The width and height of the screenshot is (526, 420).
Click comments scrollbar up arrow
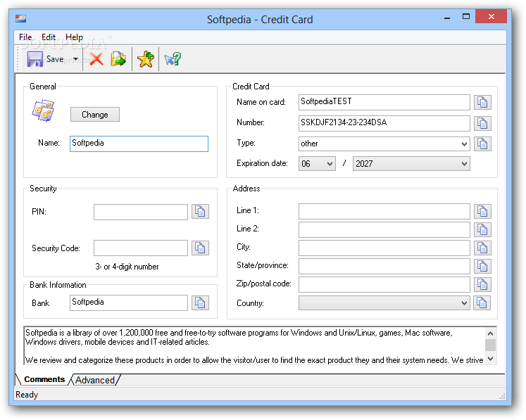[x=491, y=333]
